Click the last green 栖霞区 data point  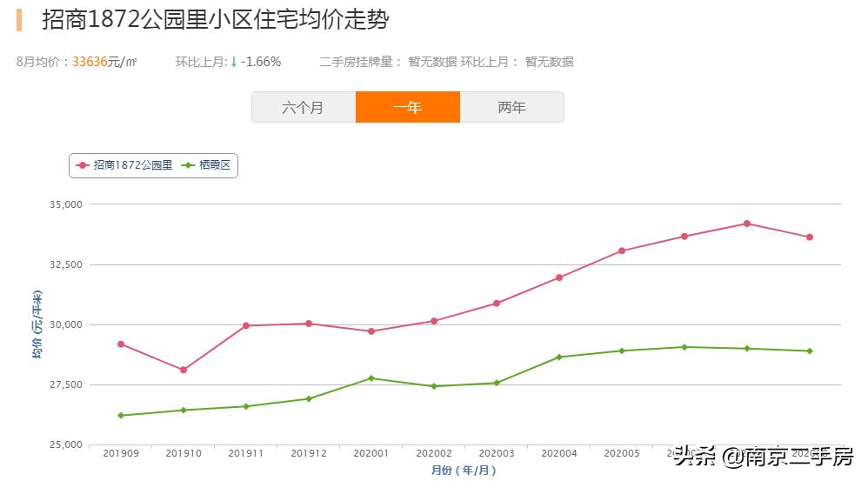pos(810,351)
